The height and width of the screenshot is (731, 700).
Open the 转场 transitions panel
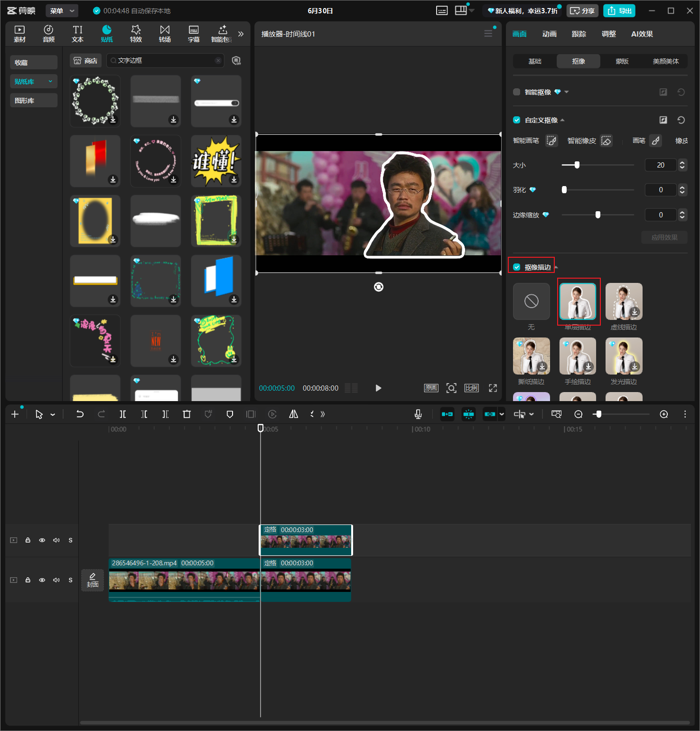point(165,34)
